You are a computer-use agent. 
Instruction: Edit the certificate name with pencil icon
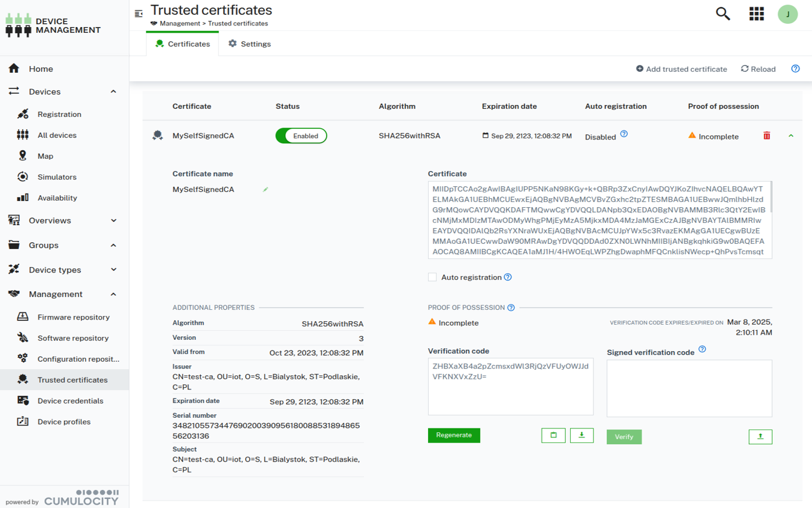[x=265, y=190]
